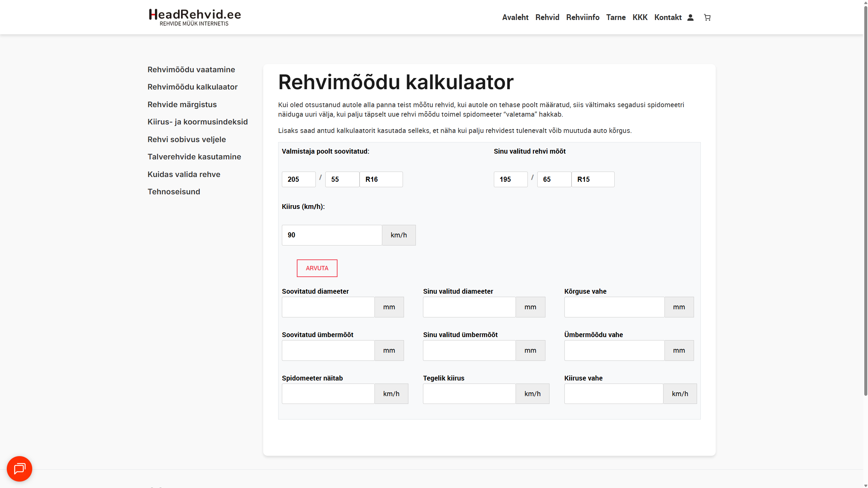The width and height of the screenshot is (868, 488).
Task: Open the Tarne navigation link
Action: click(x=616, y=17)
